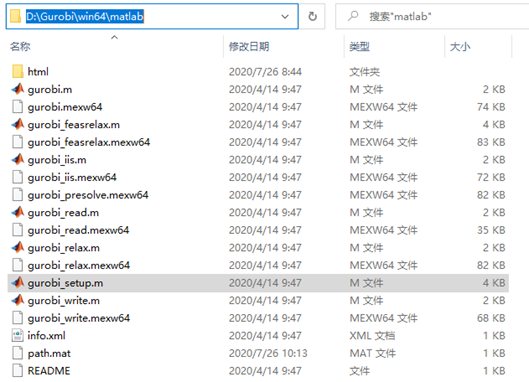Click the 2020/7/26 10:13 date of path.mat
This screenshot has width=529, height=382.
coord(268,353)
